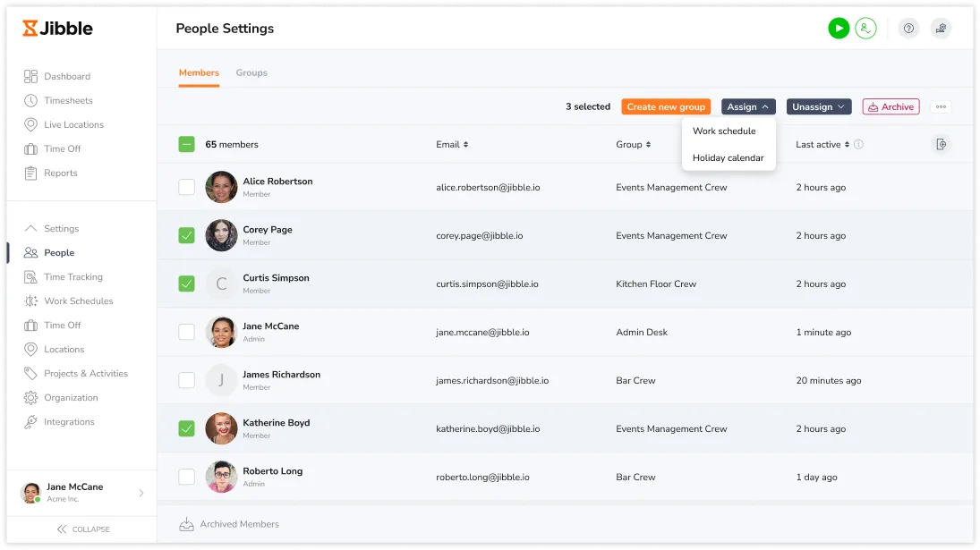980x550 pixels.
Task: Open Live Locations pin icon
Action: click(x=31, y=125)
